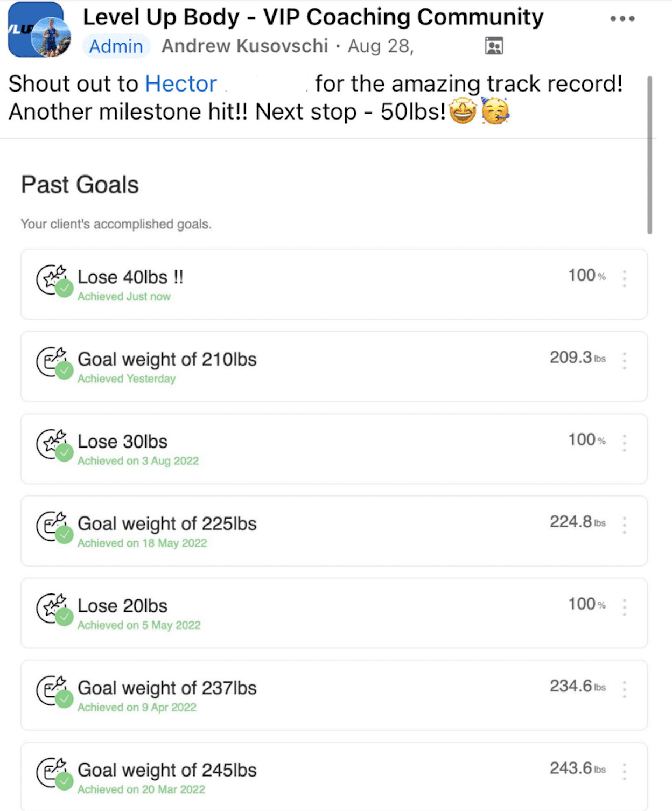
Task: Open Level Up Body group title
Action: click(313, 17)
